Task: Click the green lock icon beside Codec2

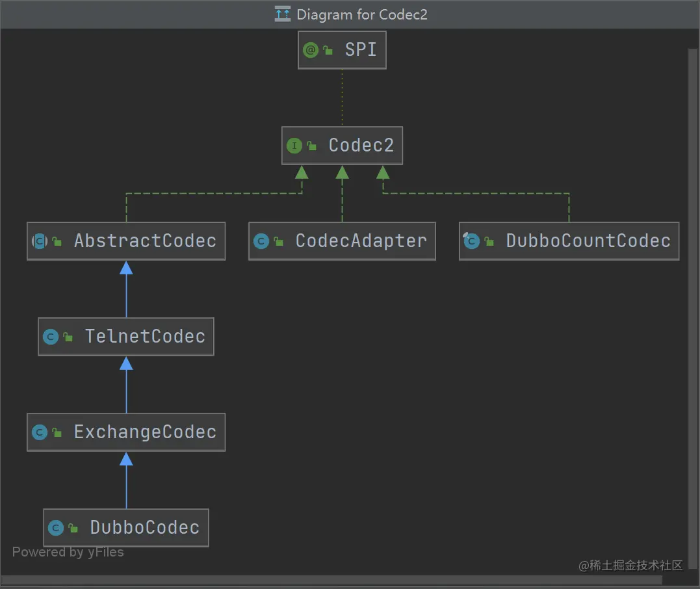Action: (312, 146)
